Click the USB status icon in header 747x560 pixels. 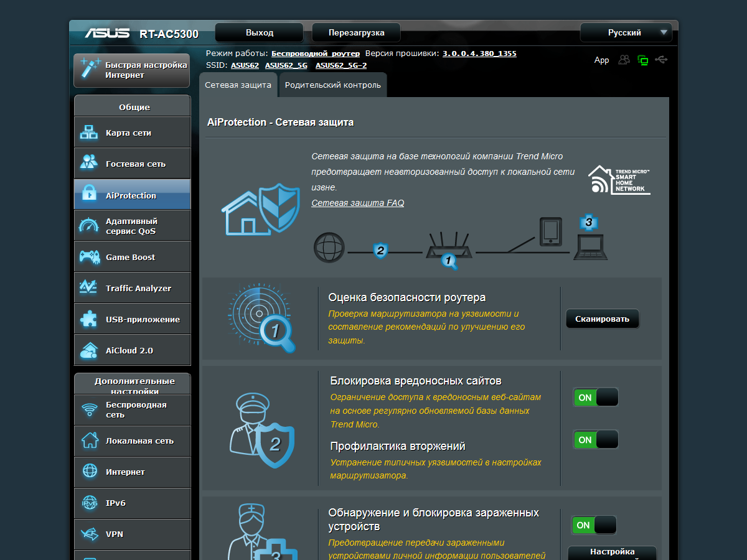point(662,60)
